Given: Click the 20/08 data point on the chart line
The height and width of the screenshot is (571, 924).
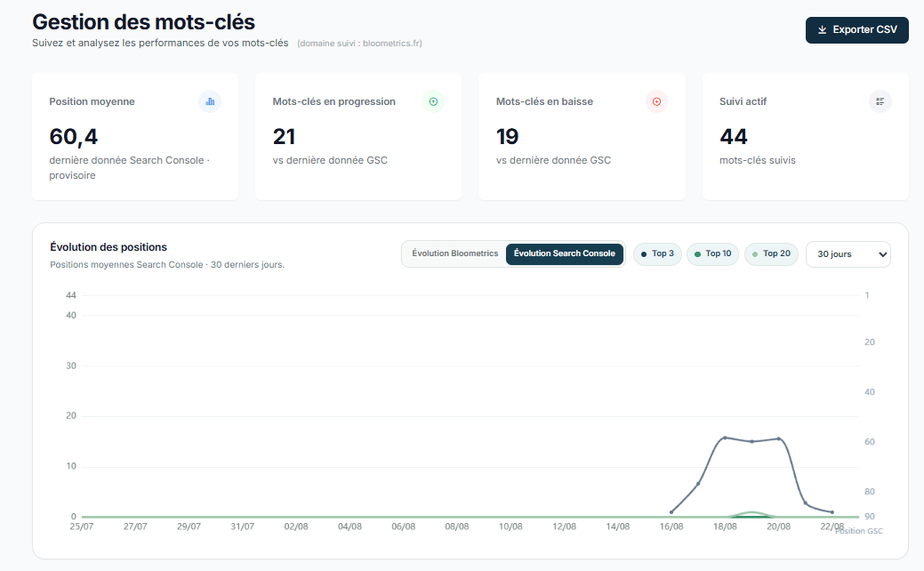Looking at the screenshot, I should tap(779, 439).
